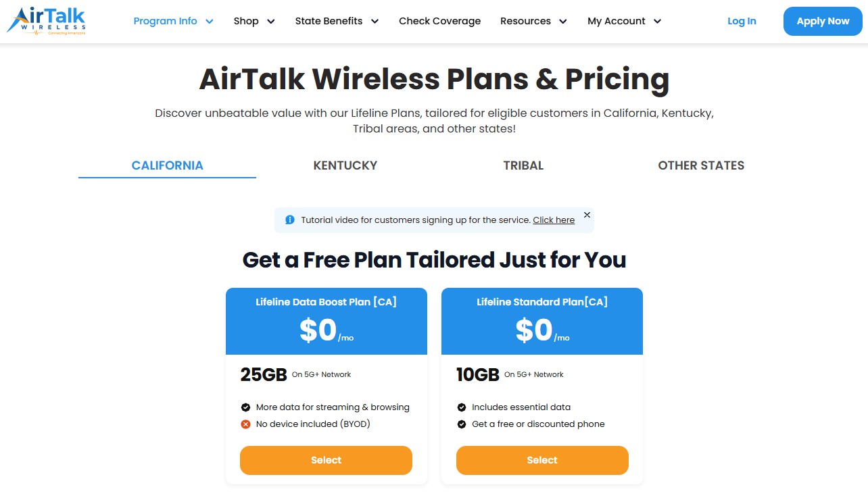
Task: Open the Shop menu chevron
Action: tap(272, 21)
